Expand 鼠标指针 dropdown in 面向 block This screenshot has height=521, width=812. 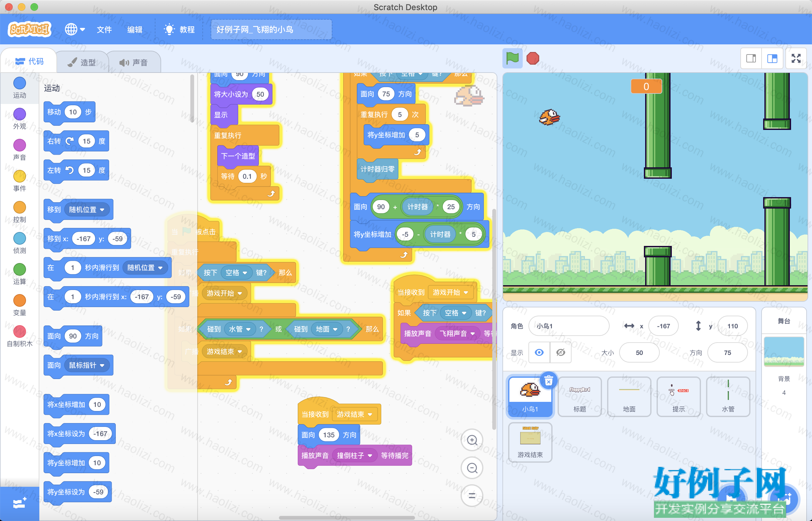(88, 365)
